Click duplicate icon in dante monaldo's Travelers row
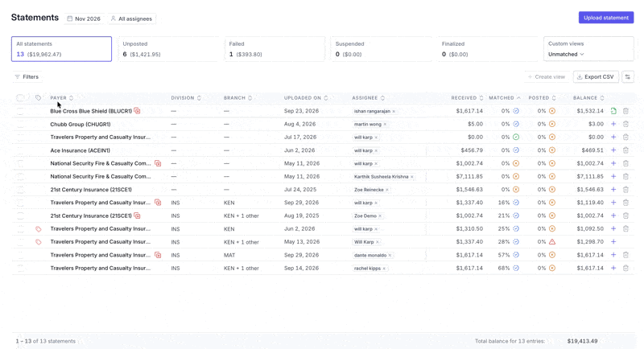This screenshot has height=349, width=644. (x=158, y=255)
